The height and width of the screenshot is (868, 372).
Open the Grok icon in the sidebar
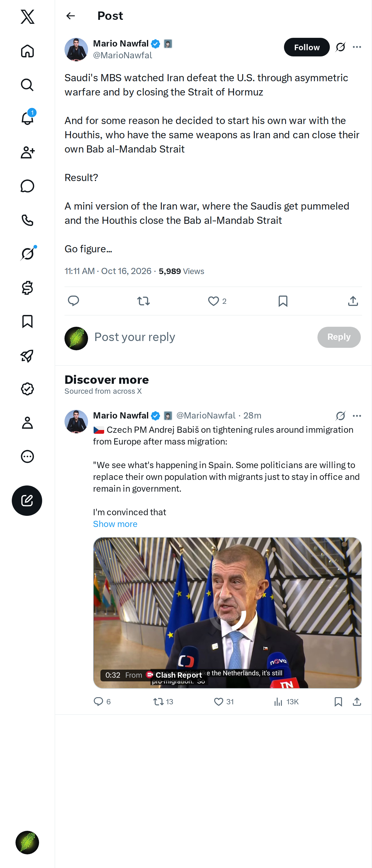pos(27,253)
